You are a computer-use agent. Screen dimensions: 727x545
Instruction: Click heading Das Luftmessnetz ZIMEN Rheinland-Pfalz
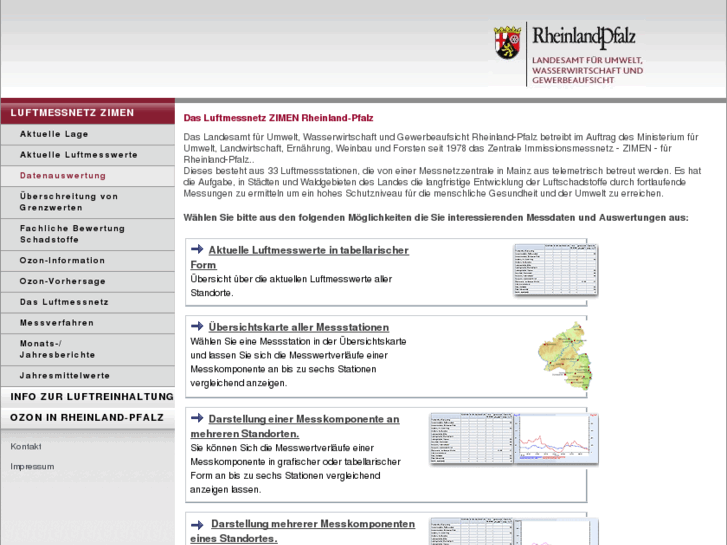(x=278, y=118)
